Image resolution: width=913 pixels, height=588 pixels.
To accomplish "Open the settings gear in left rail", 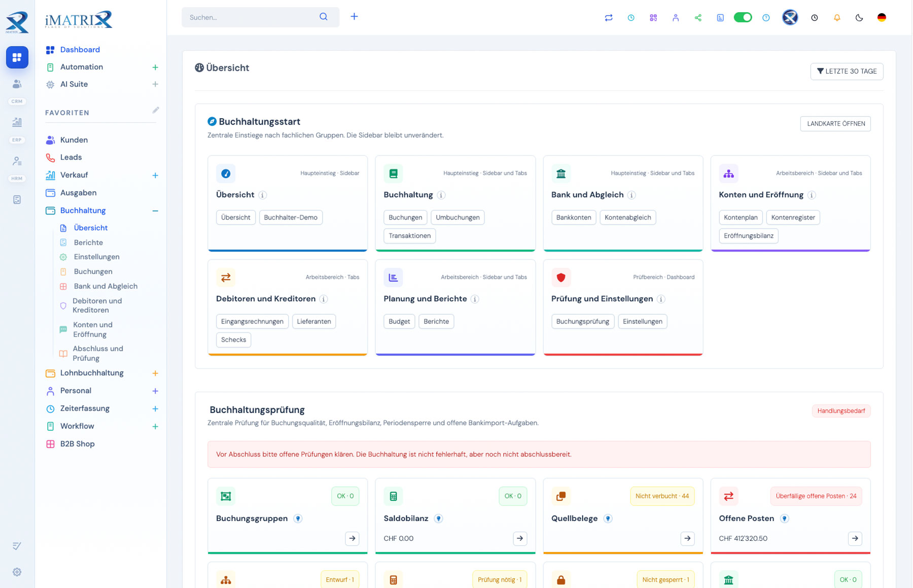I will [x=17, y=572].
